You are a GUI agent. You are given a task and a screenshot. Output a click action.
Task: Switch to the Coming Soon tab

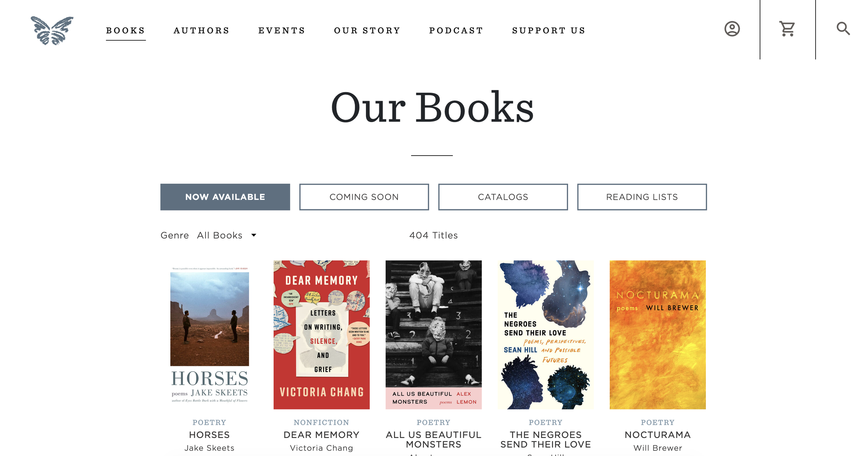(364, 197)
